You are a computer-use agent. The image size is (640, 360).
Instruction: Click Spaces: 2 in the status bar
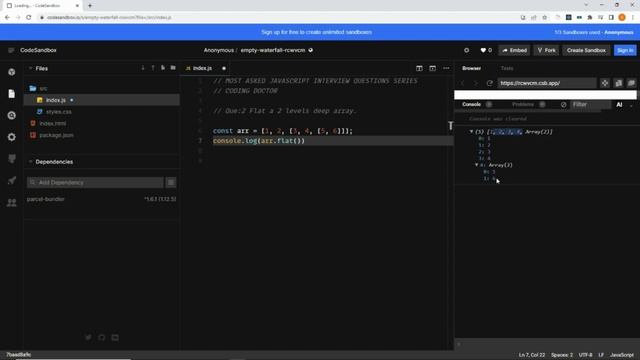coord(562,355)
